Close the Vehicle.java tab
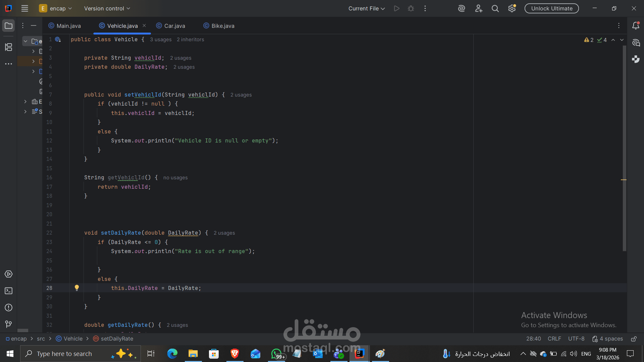 (144, 25)
